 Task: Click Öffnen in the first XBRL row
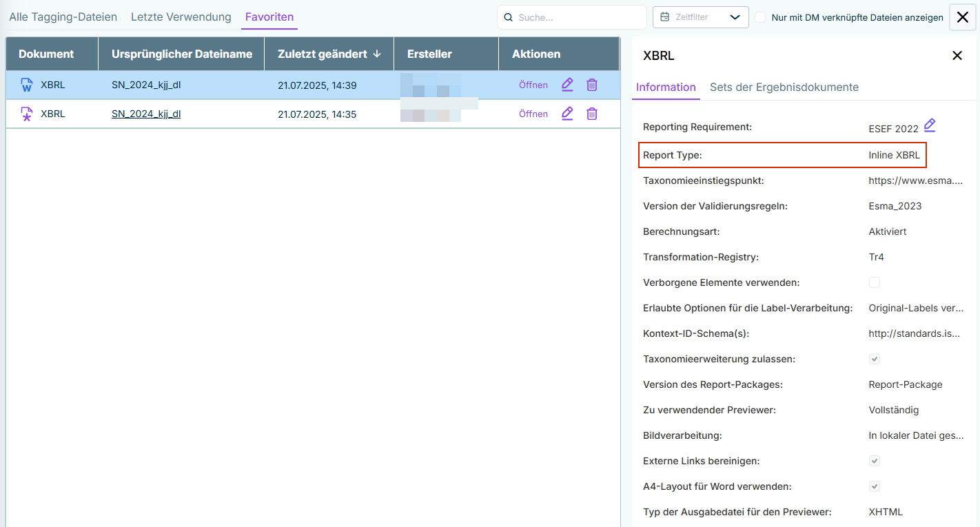pyautogui.click(x=533, y=85)
